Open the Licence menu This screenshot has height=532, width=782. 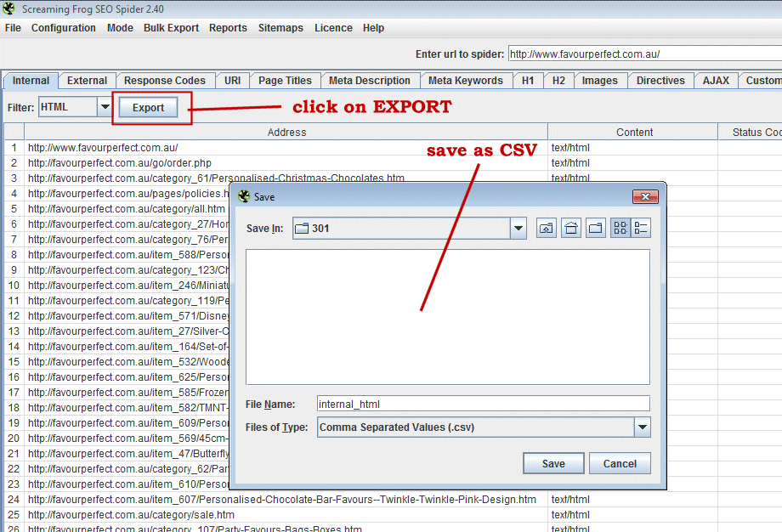coord(333,28)
